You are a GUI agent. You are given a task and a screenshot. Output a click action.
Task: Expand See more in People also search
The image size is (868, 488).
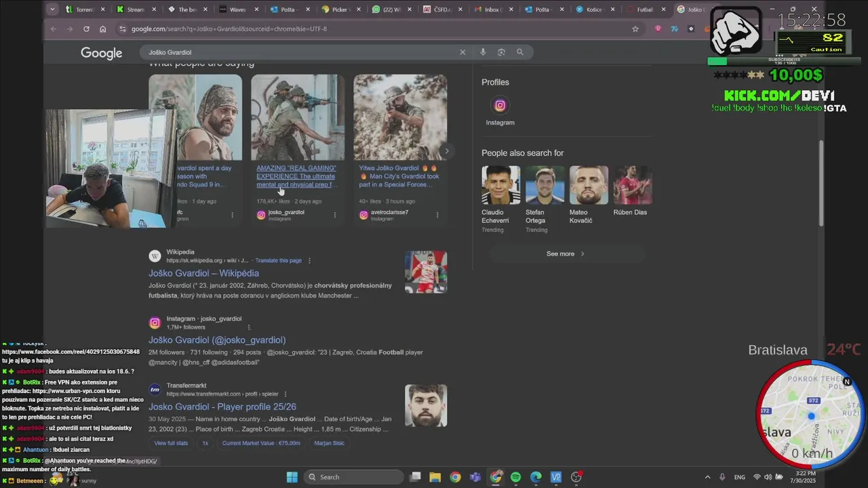coord(566,253)
